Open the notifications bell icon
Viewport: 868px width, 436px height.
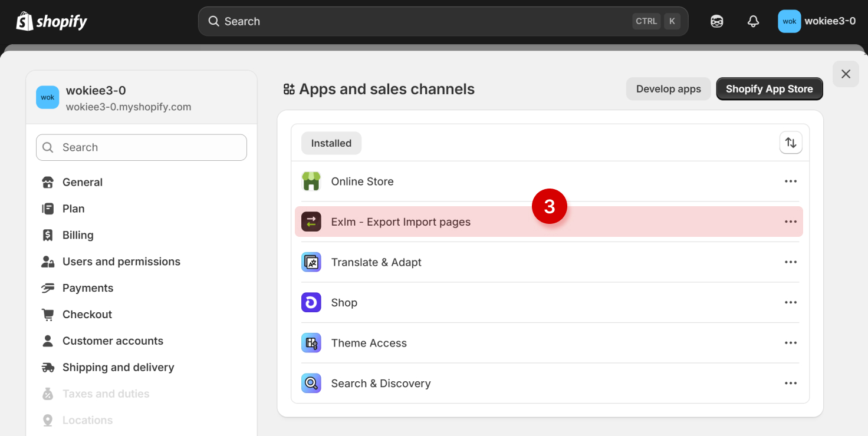point(753,21)
